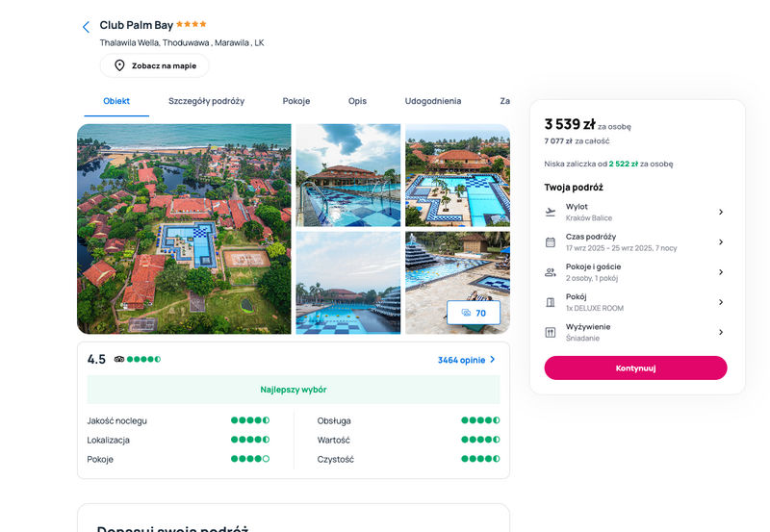Click the door icon beside Pokój

(551, 302)
